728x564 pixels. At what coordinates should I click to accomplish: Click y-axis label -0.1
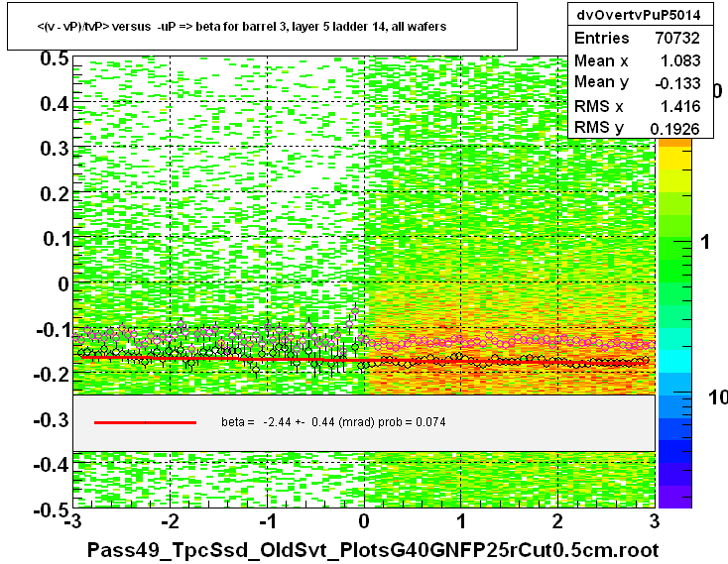click(52, 330)
